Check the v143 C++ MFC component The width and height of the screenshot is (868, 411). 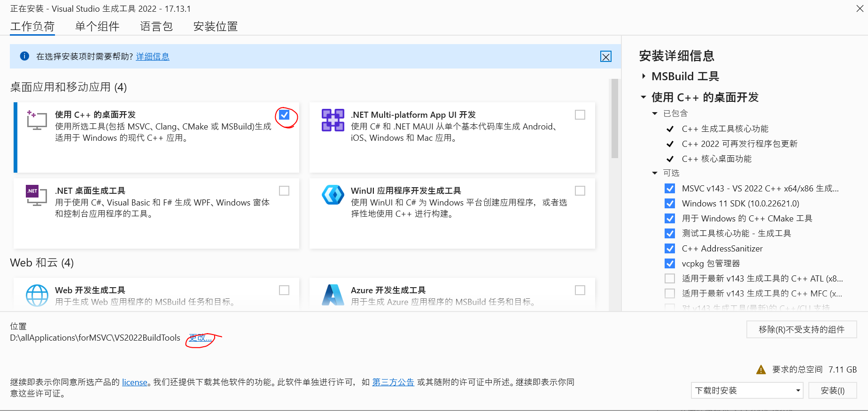pyautogui.click(x=670, y=294)
